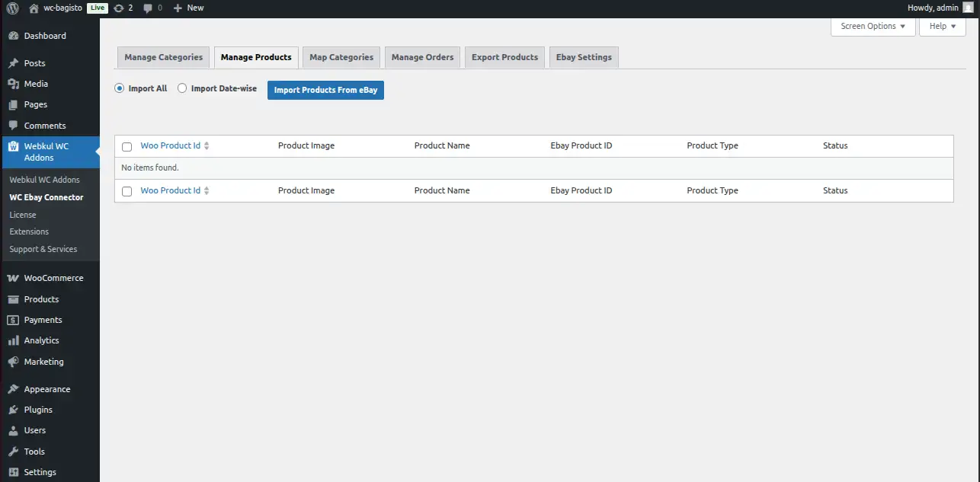This screenshot has height=482, width=980.
Task: Open Plugins via its plug icon
Action: coord(14,409)
